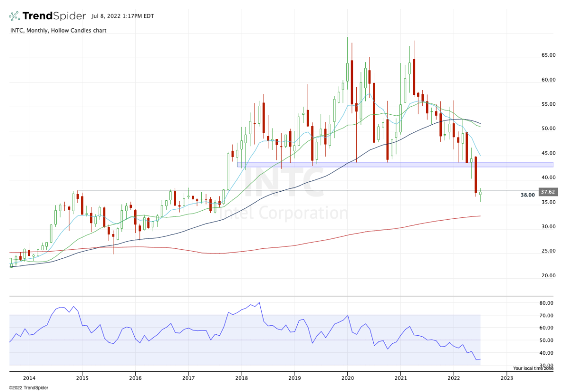Screen dimensions: 567x392
Task: Click the 65.00 price axis label
Action: point(548,55)
